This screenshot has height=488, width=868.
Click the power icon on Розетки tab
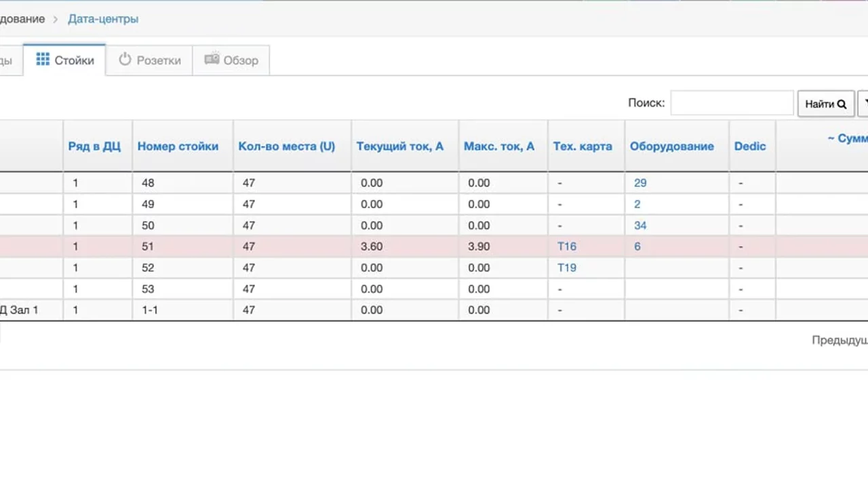(x=125, y=60)
